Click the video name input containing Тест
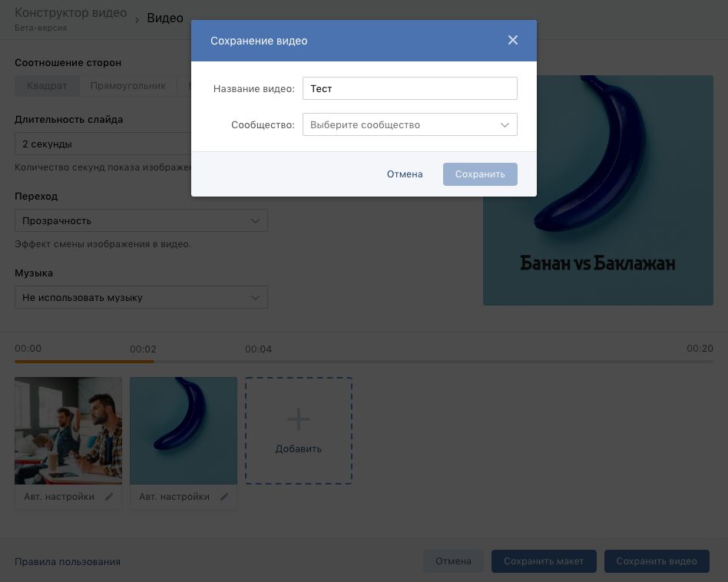The image size is (728, 582). (x=409, y=88)
